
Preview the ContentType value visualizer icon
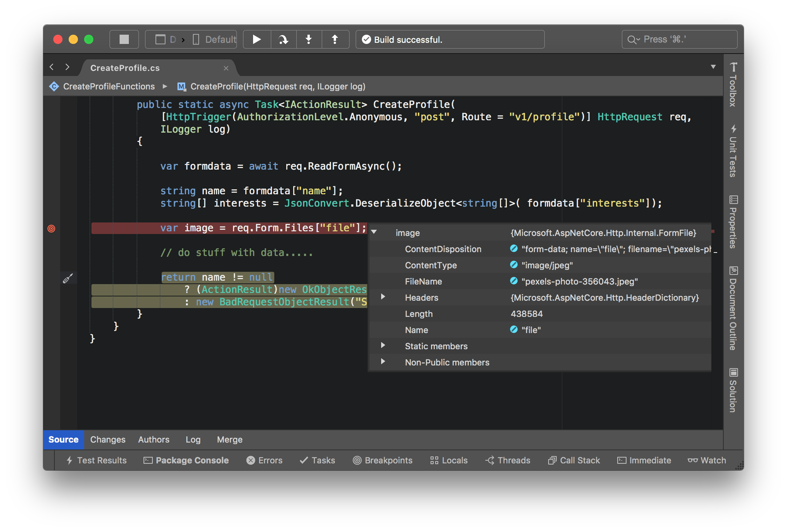tap(514, 265)
